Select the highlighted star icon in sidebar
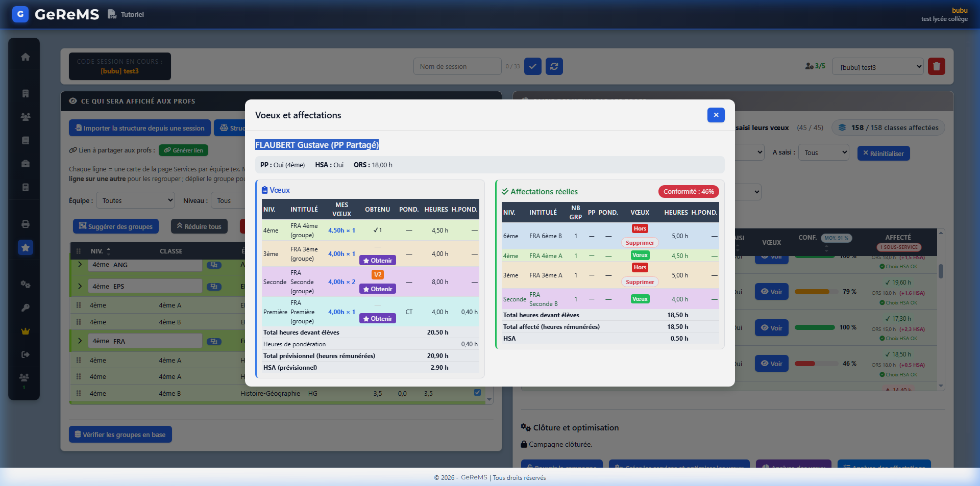Viewport: 980px width, 486px height. [x=26, y=247]
